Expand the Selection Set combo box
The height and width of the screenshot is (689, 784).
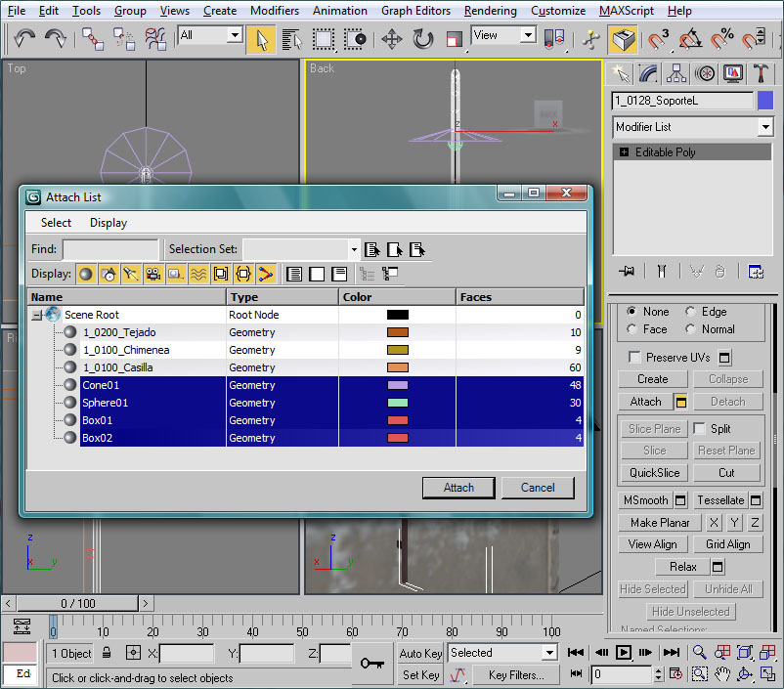click(353, 249)
